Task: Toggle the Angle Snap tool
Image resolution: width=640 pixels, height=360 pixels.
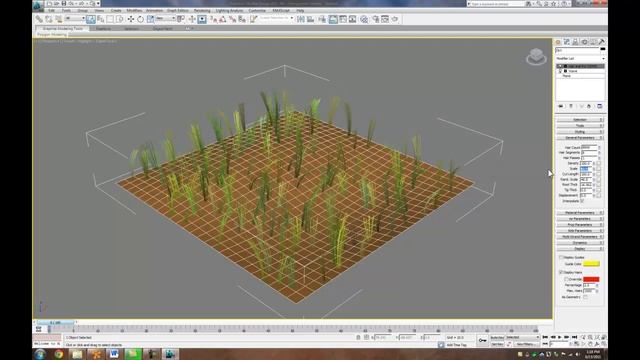Action: click(222, 19)
